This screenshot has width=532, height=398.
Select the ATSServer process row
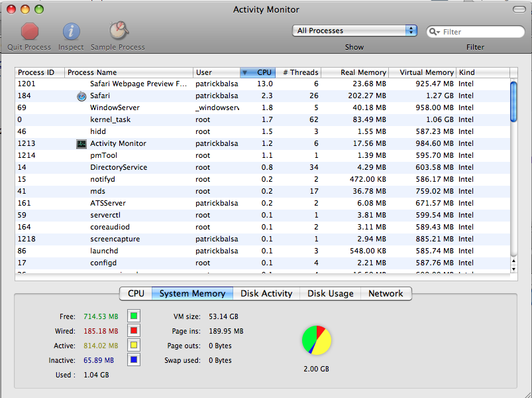point(262,203)
